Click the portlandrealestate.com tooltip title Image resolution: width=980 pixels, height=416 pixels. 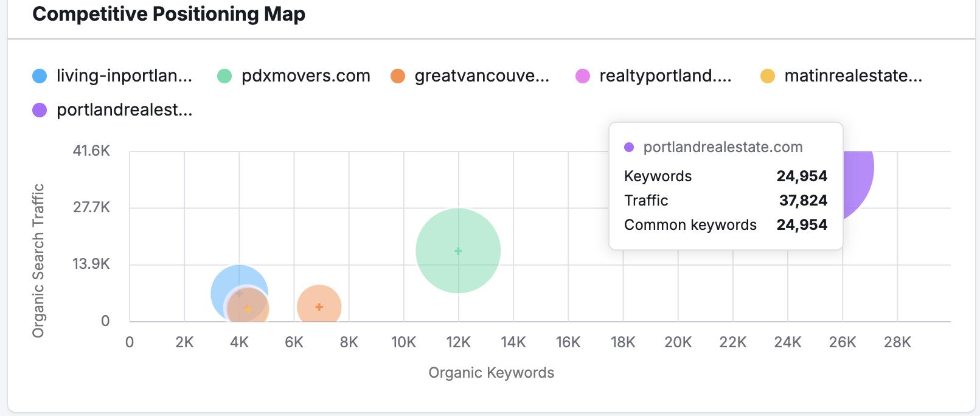tap(723, 147)
